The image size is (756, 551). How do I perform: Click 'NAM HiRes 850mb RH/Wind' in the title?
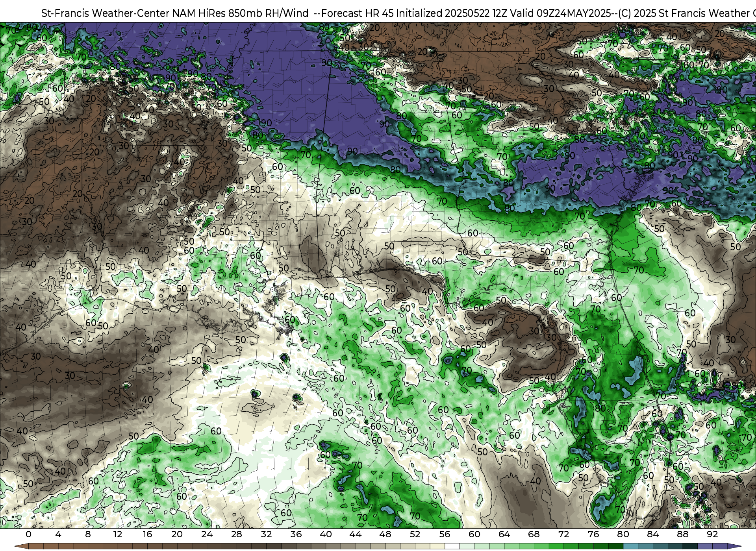(241, 13)
